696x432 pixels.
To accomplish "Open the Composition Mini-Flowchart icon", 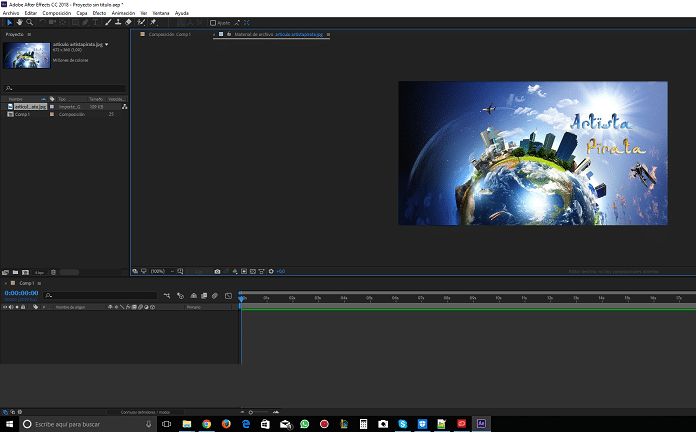I will 167,295.
